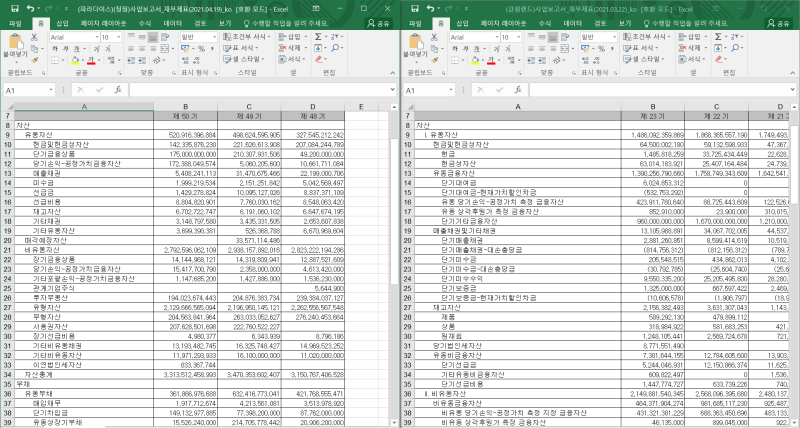Undo in the right Excel window
This screenshot has height=428, width=800.
point(430,9)
